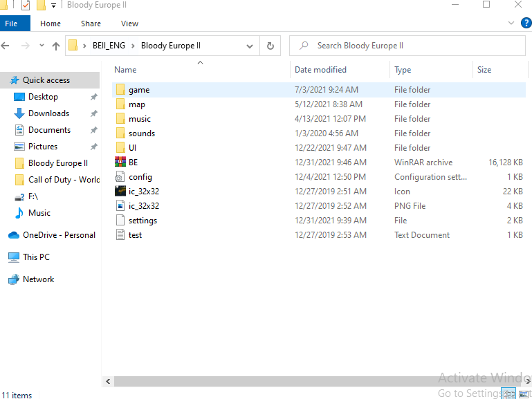Open This PC in the sidebar
This screenshot has height=399, width=532.
(x=36, y=257)
